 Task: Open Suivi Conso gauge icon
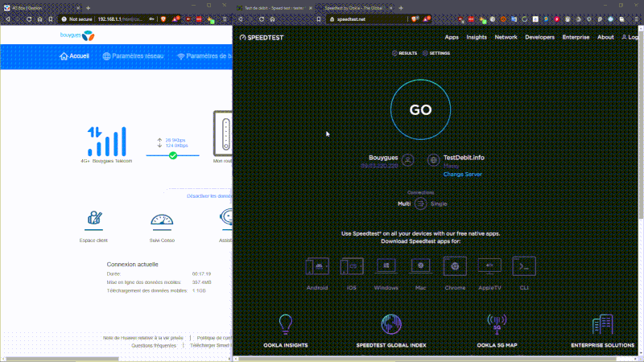(162, 220)
